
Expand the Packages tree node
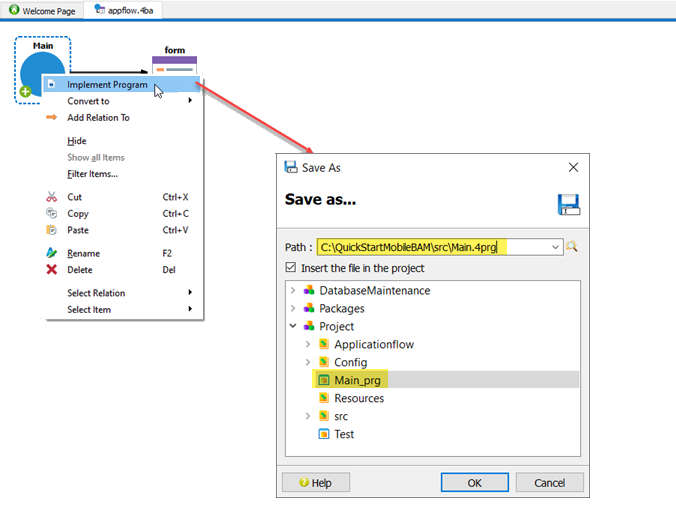click(x=293, y=308)
